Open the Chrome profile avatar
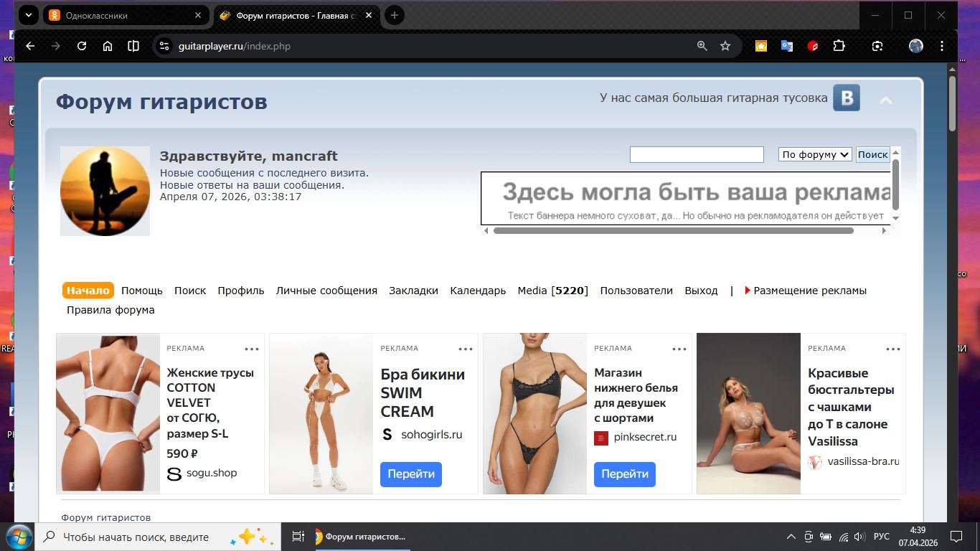This screenshot has height=551, width=980. point(916,46)
